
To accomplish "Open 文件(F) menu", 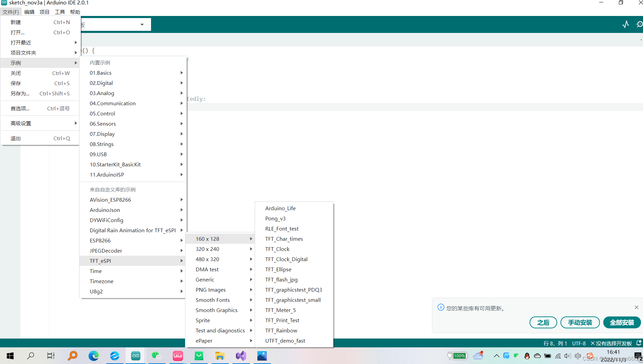I will click(11, 12).
